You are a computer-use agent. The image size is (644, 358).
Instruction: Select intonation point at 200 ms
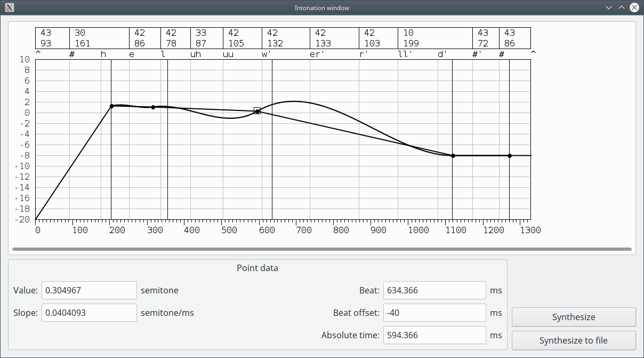(x=111, y=106)
